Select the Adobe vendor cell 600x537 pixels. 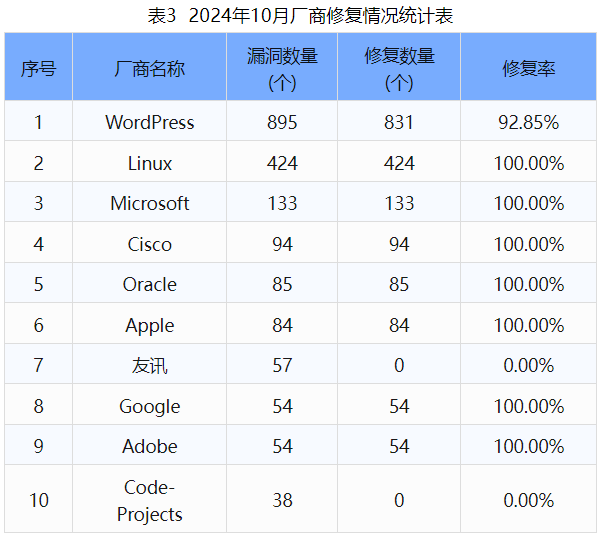click(x=150, y=446)
